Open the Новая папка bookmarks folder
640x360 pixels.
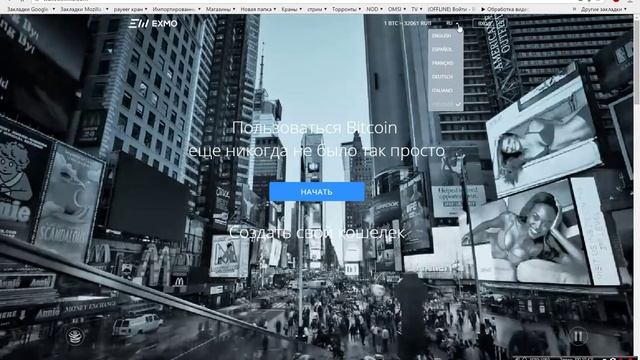pos(258,9)
